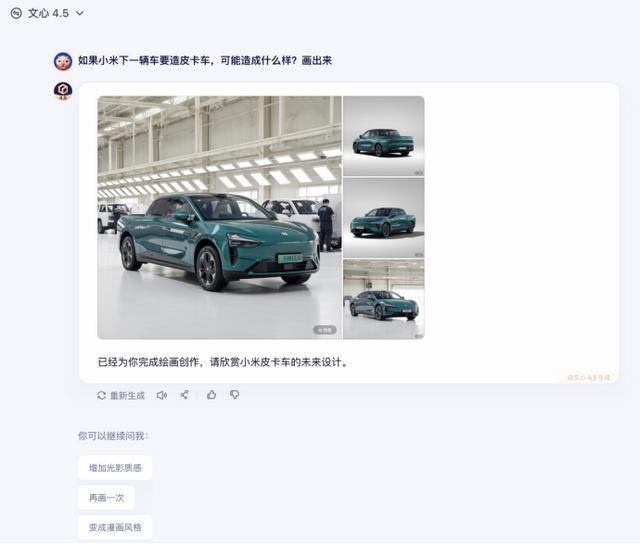This screenshot has width=640, height=544.
Task: Open the 文心 4.5 model dropdown
Action: point(47,13)
